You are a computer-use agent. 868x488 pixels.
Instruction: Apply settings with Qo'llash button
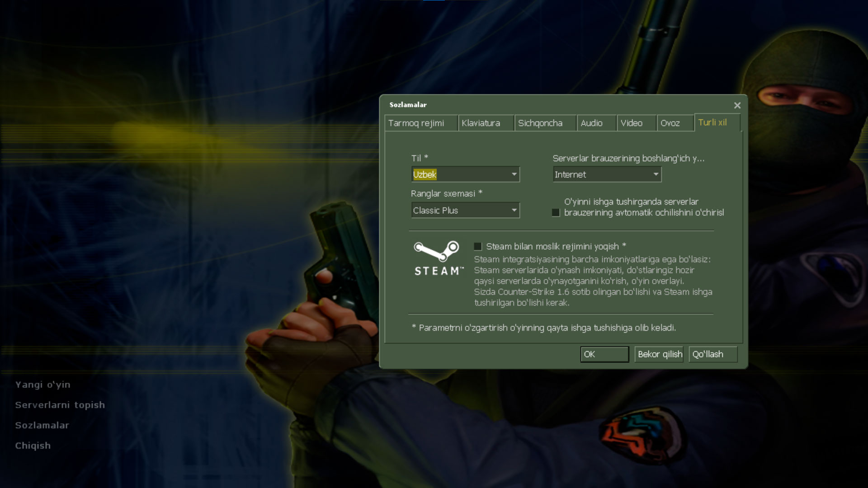pos(713,354)
